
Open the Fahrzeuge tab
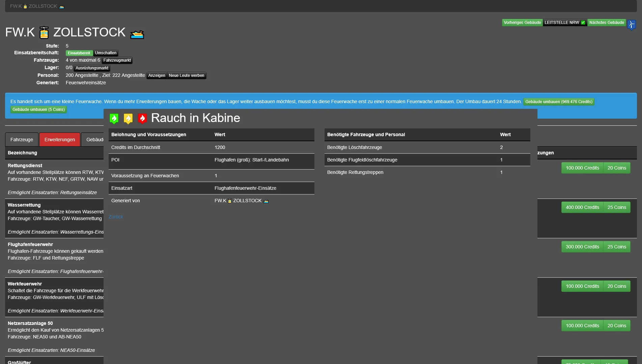22,140
